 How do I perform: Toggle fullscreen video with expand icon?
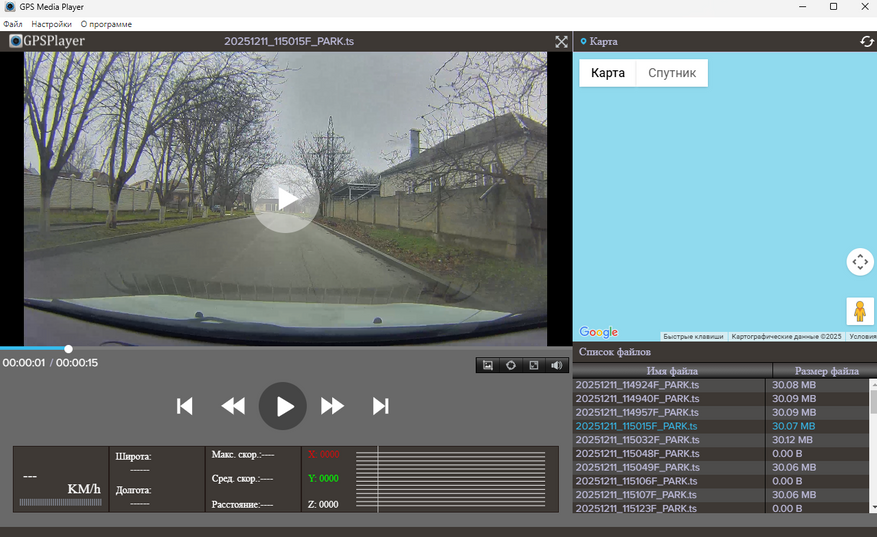(x=561, y=41)
